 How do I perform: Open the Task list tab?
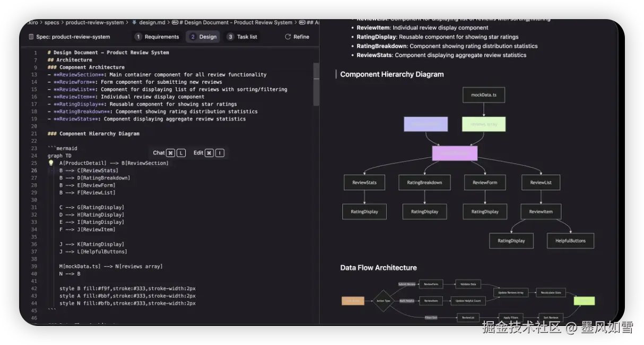(x=242, y=37)
